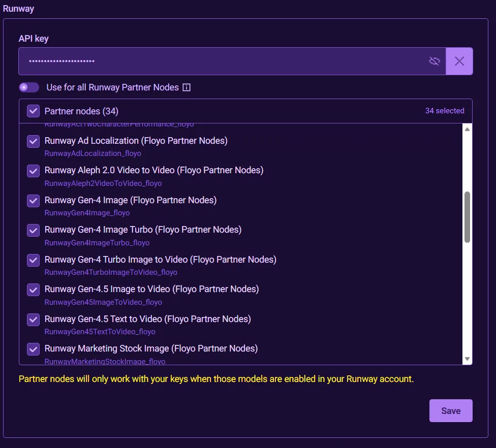Click 'RunwayGen45TextToVideo_floyo' identifier text
This screenshot has height=448, width=496.
100,332
